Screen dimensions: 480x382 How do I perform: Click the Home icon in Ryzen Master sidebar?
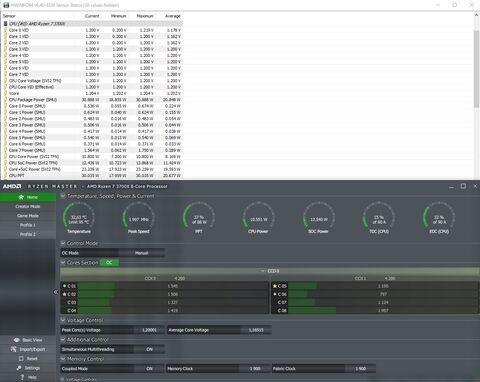(21, 197)
